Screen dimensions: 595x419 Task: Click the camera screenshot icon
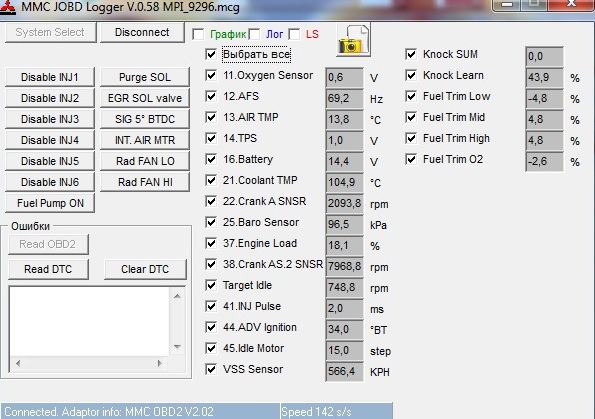(353, 39)
